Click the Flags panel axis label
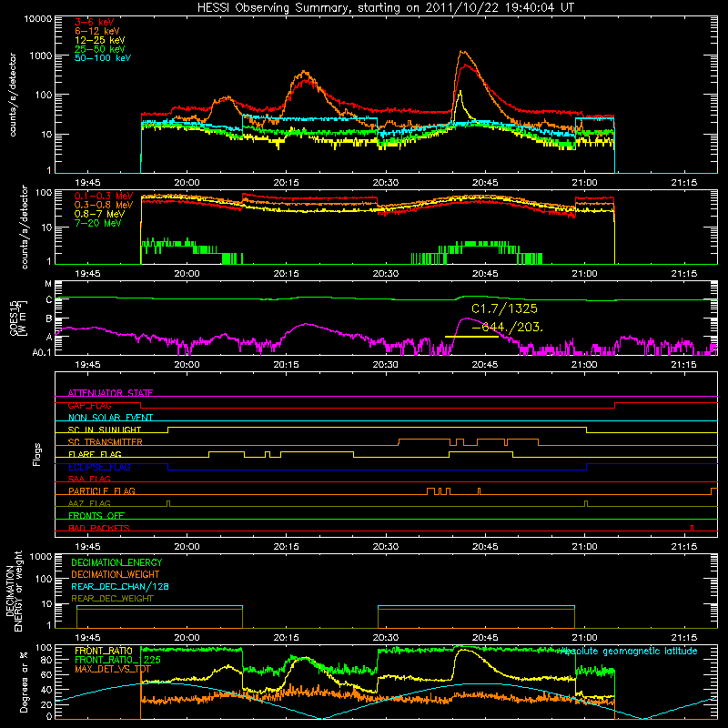This screenshot has height=728, width=728. tap(36, 454)
